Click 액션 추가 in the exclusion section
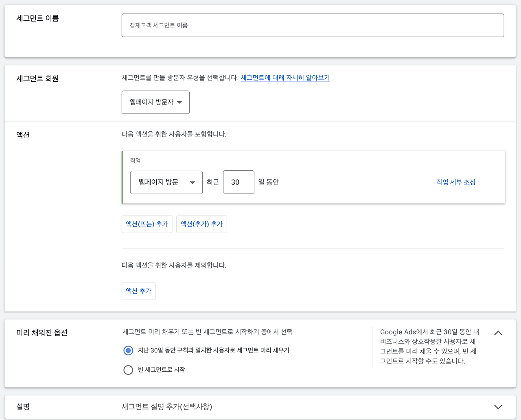521x420 pixels. point(138,291)
